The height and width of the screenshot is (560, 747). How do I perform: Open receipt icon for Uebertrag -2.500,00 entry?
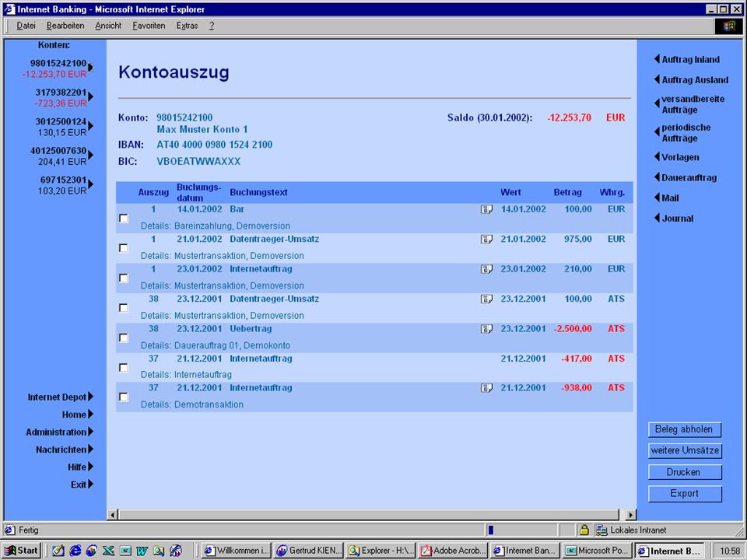486,328
